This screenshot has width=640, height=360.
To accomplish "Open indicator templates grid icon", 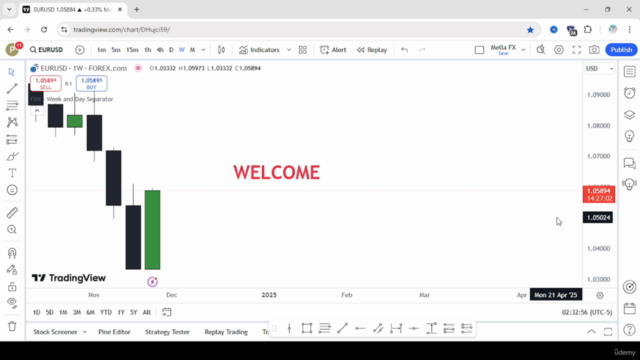I will (x=302, y=50).
